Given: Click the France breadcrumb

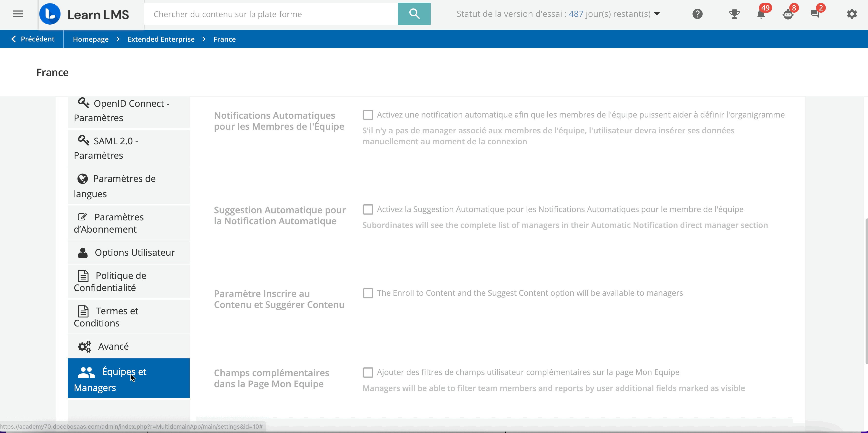Looking at the screenshot, I should pos(224,39).
